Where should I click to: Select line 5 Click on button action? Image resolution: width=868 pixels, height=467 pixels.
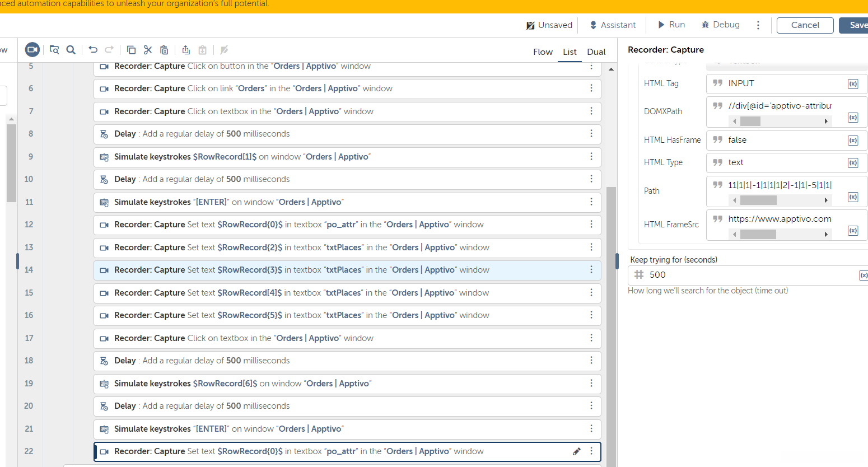click(347, 69)
